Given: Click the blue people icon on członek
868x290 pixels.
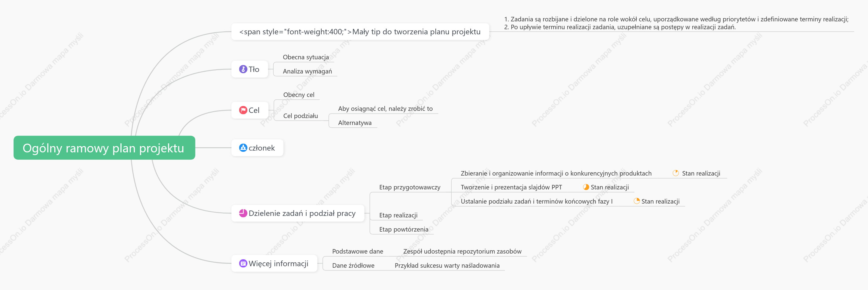Looking at the screenshot, I should pos(243,148).
